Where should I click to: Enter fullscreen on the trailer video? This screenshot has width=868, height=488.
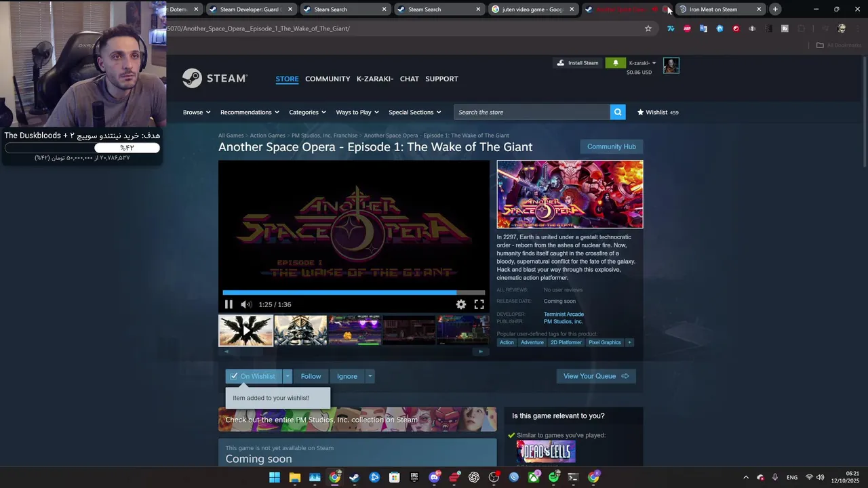tap(479, 304)
